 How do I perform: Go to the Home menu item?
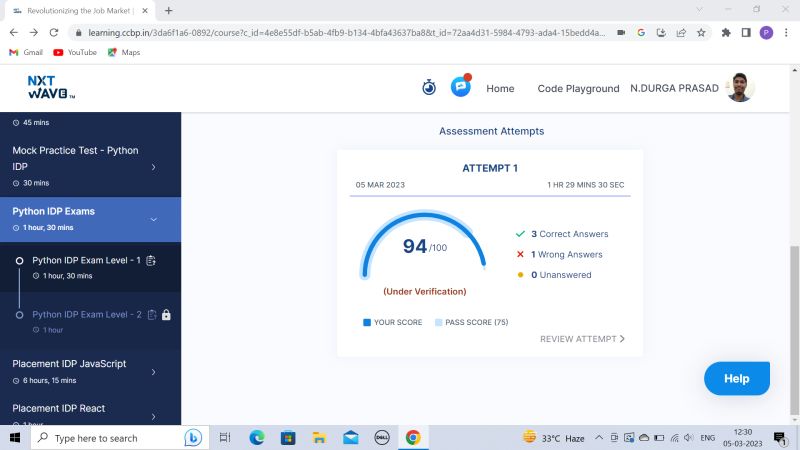(x=500, y=89)
